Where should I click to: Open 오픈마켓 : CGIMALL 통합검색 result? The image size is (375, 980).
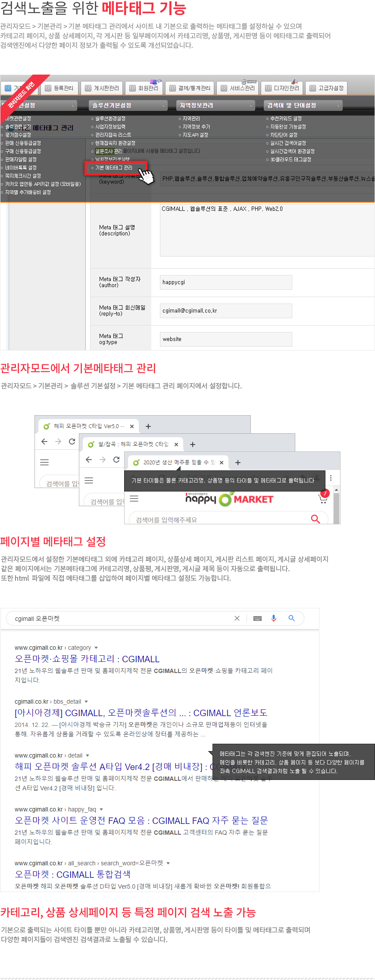point(73,874)
